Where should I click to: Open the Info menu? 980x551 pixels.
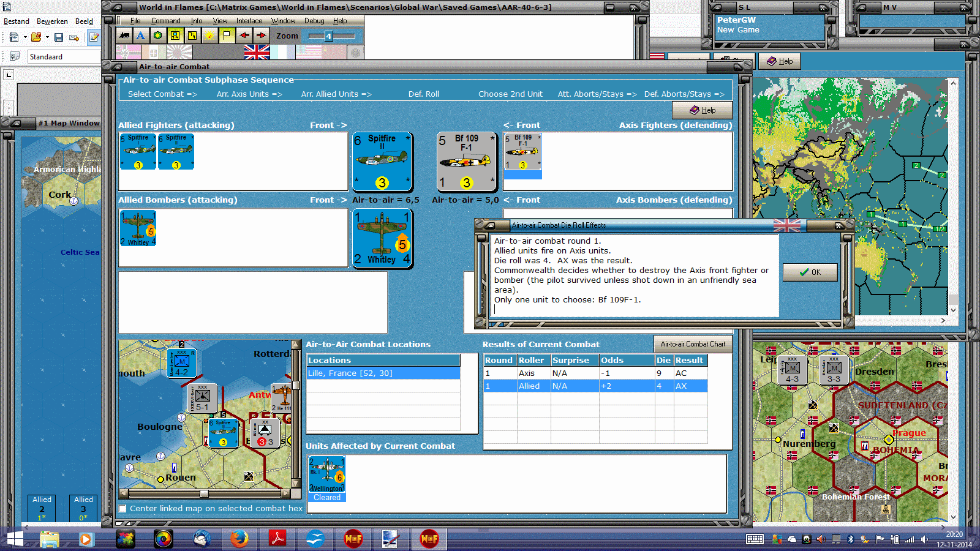click(196, 21)
